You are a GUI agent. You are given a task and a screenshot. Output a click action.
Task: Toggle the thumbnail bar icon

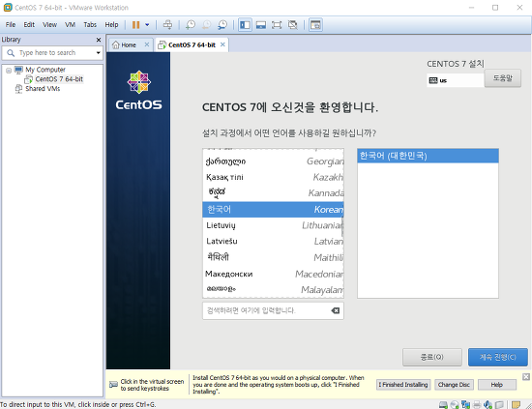pos(261,25)
